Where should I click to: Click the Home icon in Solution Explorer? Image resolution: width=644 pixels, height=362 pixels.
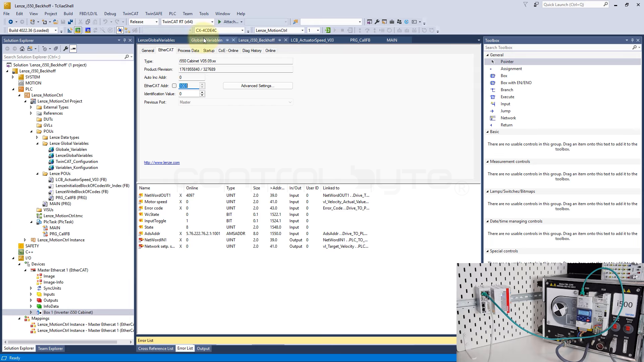tap(22, 49)
